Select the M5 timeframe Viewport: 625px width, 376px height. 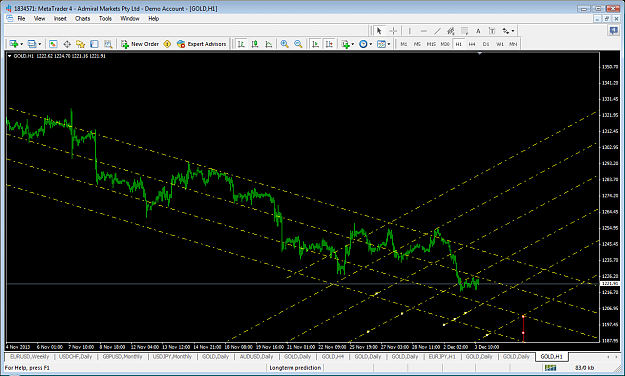point(417,44)
